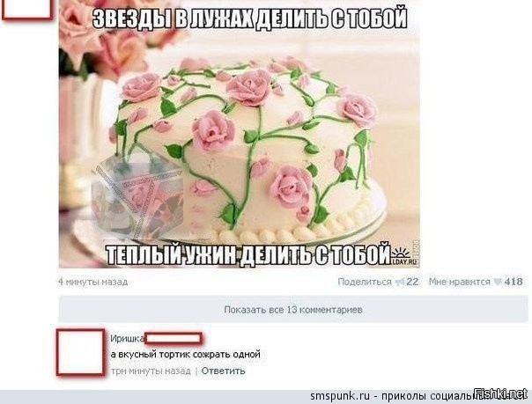Click the share counter showing 22
The image size is (532, 404).
point(412,282)
